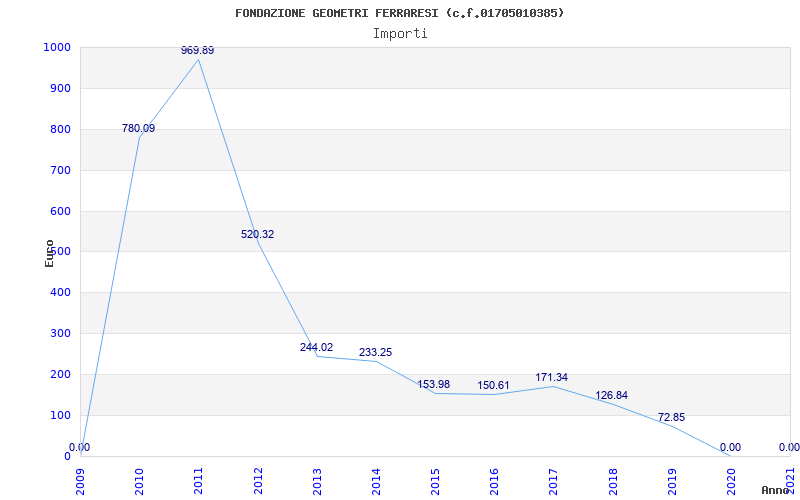
Task: Select the 126.84 data label
Action: coord(611,395)
